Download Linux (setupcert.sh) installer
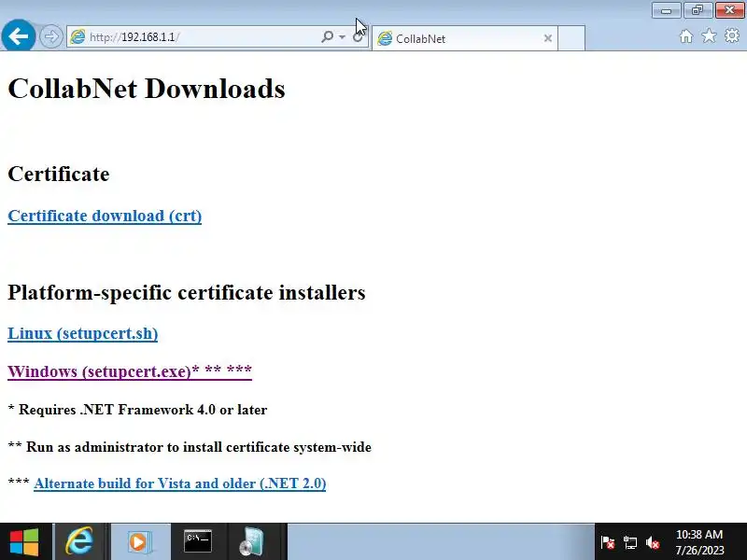The width and height of the screenshot is (747, 560). tap(83, 333)
